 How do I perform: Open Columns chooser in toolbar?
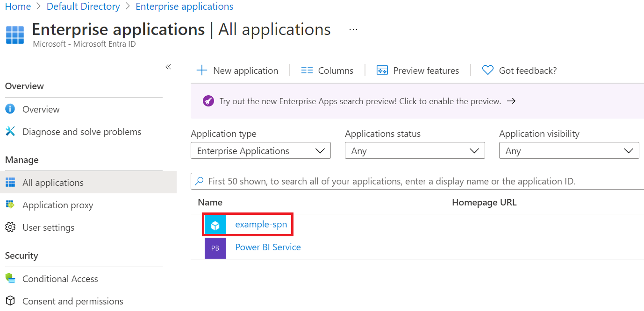(x=327, y=71)
